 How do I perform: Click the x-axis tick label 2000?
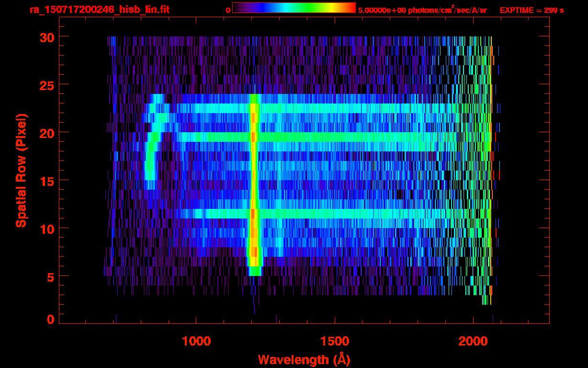pyautogui.click(x=473, y=341)
